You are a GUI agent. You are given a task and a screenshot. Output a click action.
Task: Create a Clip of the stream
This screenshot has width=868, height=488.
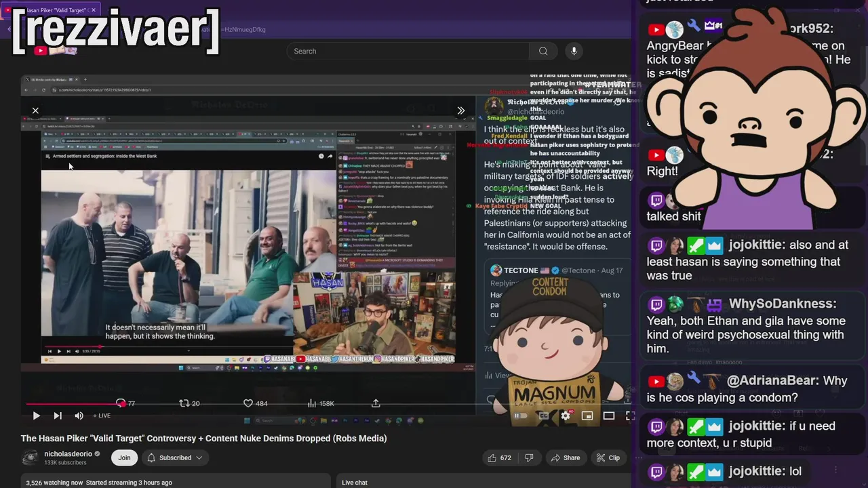tap(608, 457)
